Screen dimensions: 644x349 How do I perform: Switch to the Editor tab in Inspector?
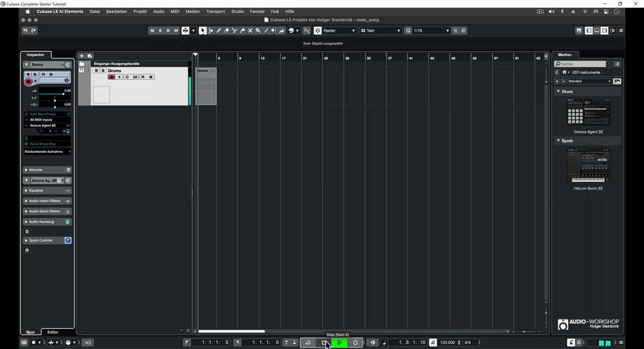(53, 332)
